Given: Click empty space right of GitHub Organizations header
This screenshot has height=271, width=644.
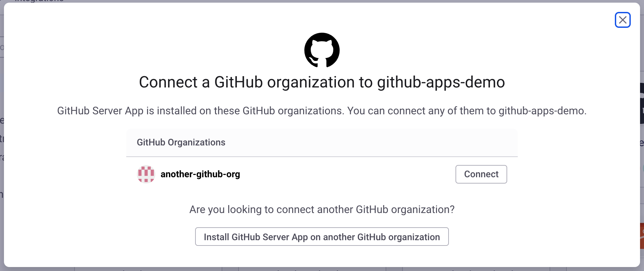Looking at the screenshot, I should tap(364, 142).
